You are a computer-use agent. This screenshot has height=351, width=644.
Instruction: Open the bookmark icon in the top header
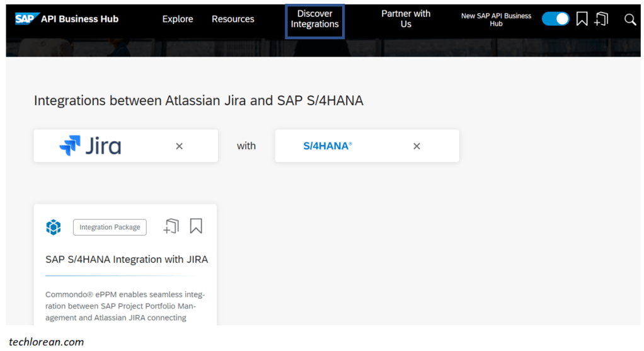click(582, 19)
